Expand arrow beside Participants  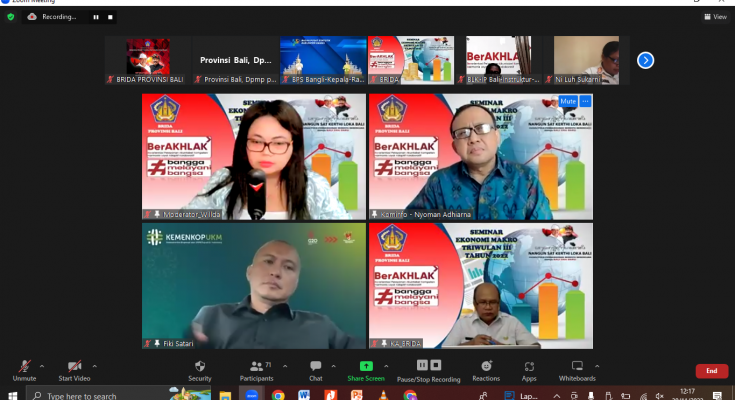coord(285,366)
